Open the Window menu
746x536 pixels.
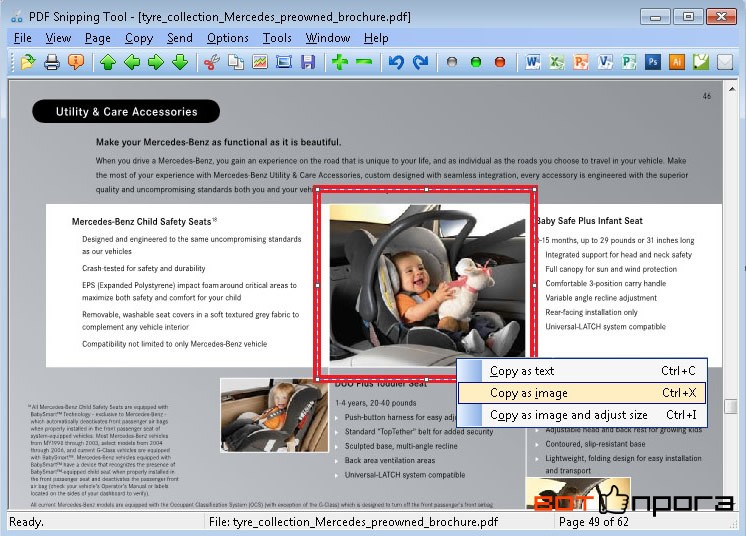click(x=328, y=38)
